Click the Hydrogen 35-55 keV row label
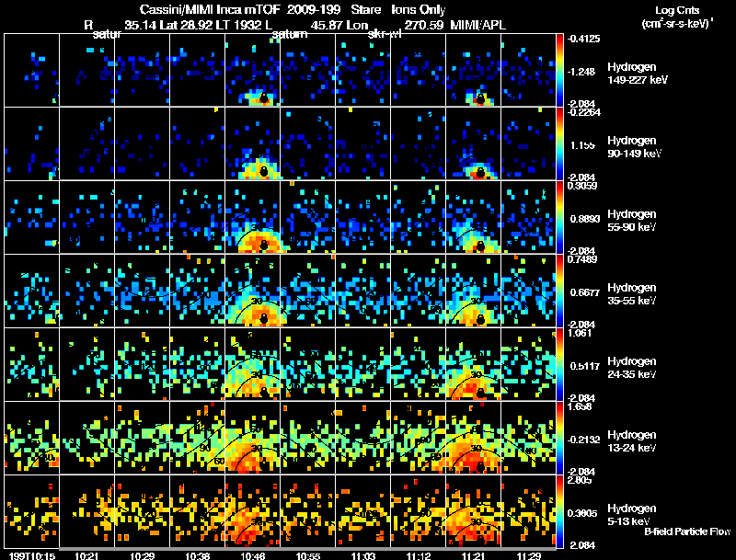Screen dimensions: 736x560 point(632,294)
